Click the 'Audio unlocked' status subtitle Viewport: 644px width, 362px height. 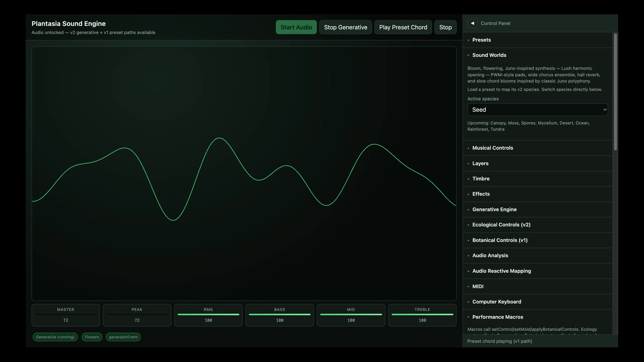[x=93, y=32]
